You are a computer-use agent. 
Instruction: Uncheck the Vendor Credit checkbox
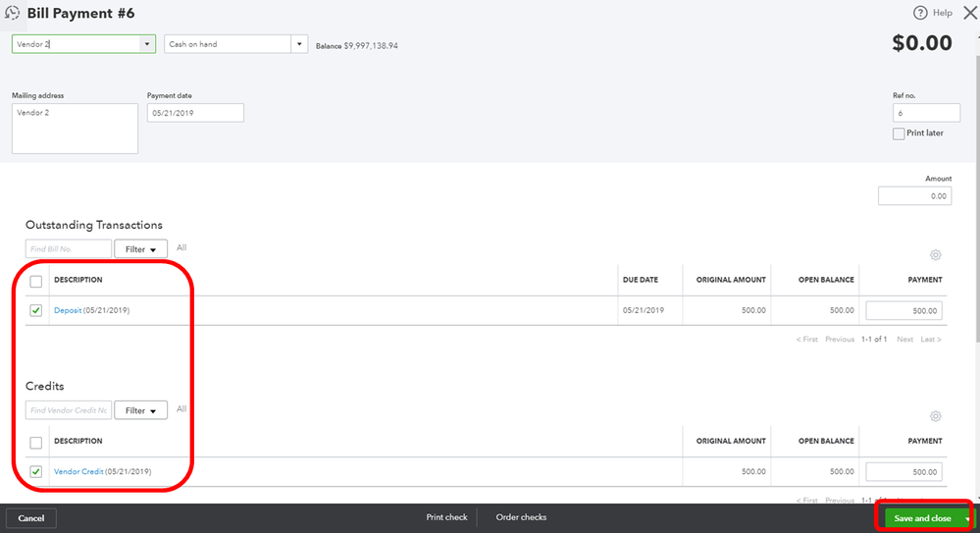(x=36, y=472)
